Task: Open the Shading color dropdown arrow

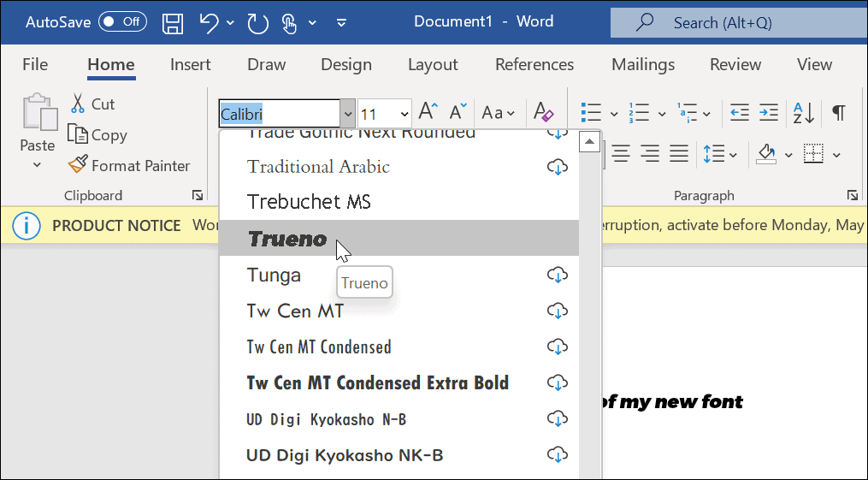Action: click(x=788, y=155)
